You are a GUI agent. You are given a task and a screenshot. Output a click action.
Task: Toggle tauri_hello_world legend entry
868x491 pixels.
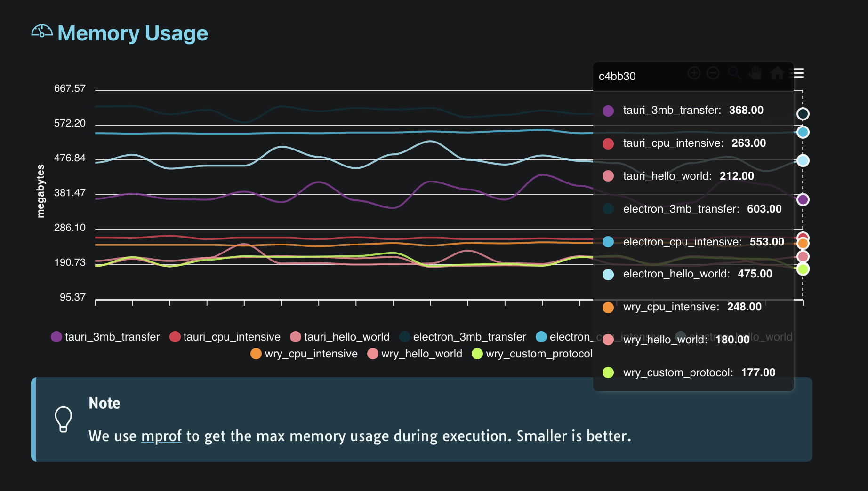(340, 337)
